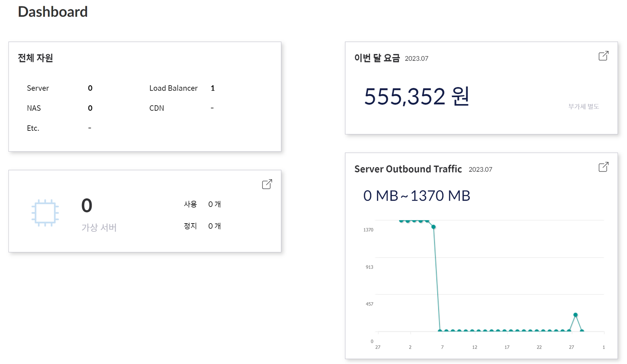
Task: Open Server Outbound Traffic details via external link icon
Action: (x=603, y=167)
